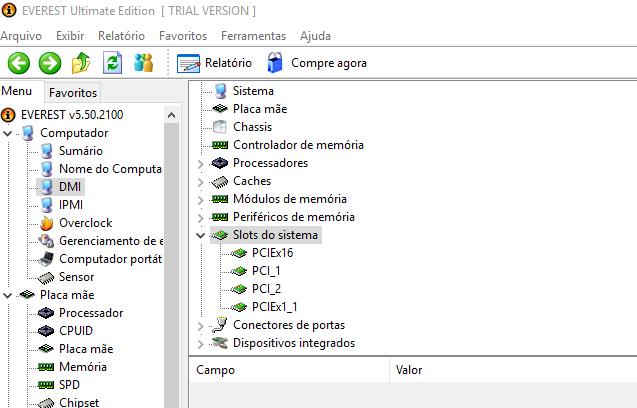637x408 pixels.
Task: Click the CPUID chip icon
Action: point(46,331)
